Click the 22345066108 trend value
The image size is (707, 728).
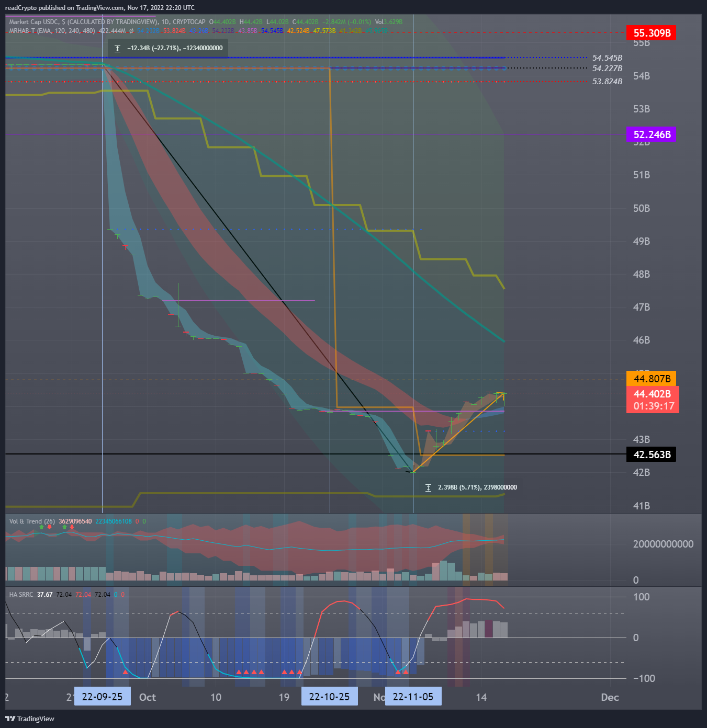click(114, 521)
